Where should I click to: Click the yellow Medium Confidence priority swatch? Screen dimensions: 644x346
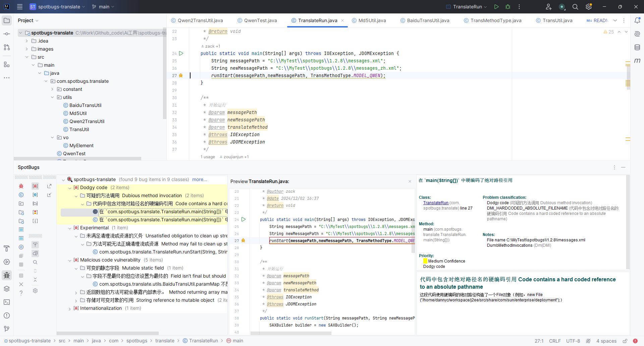tap(425, 261)
